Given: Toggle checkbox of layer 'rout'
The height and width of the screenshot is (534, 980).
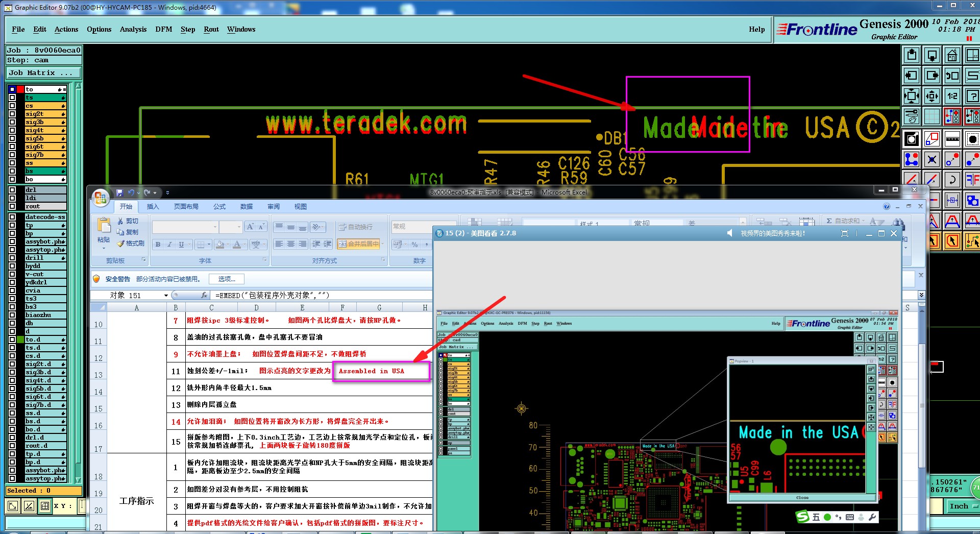Looking at the screenshot, I should 12,206.
